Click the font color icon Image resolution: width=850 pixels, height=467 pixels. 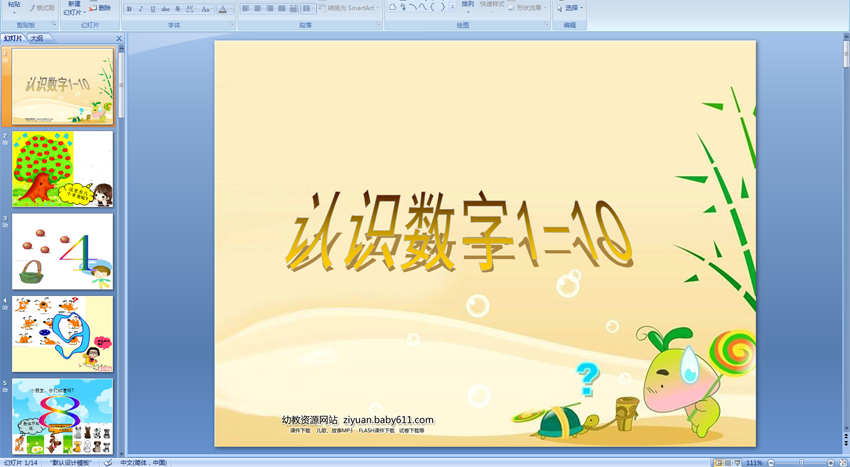coord(224,9)
